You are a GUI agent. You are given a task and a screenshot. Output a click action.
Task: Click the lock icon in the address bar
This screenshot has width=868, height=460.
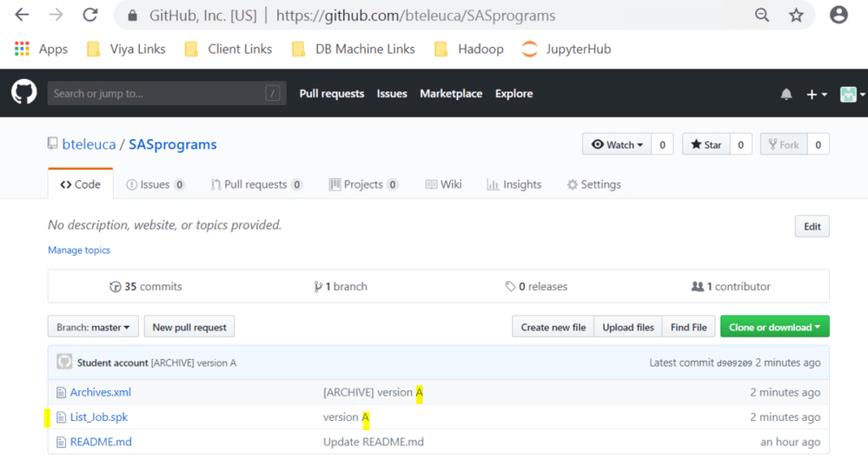(x=132, y=16)
